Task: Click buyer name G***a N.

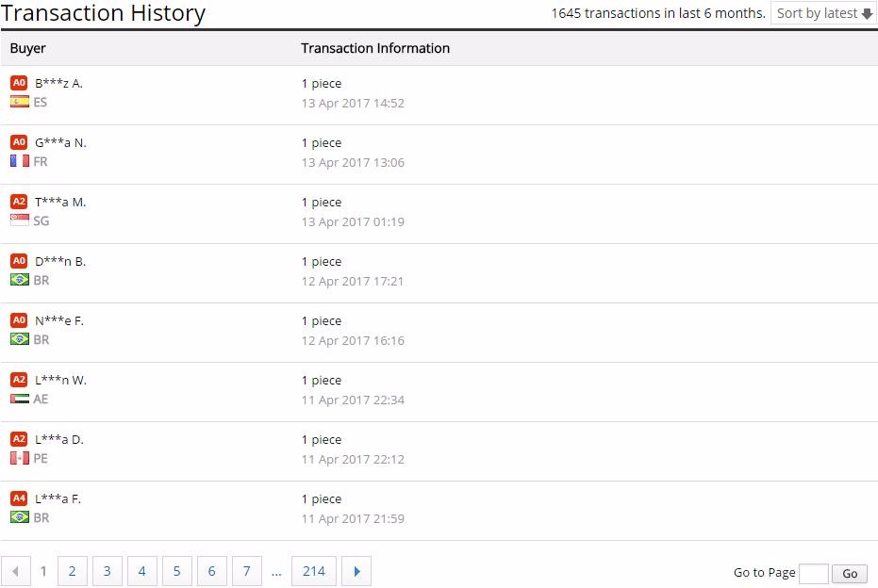Action: click(60, 142)
